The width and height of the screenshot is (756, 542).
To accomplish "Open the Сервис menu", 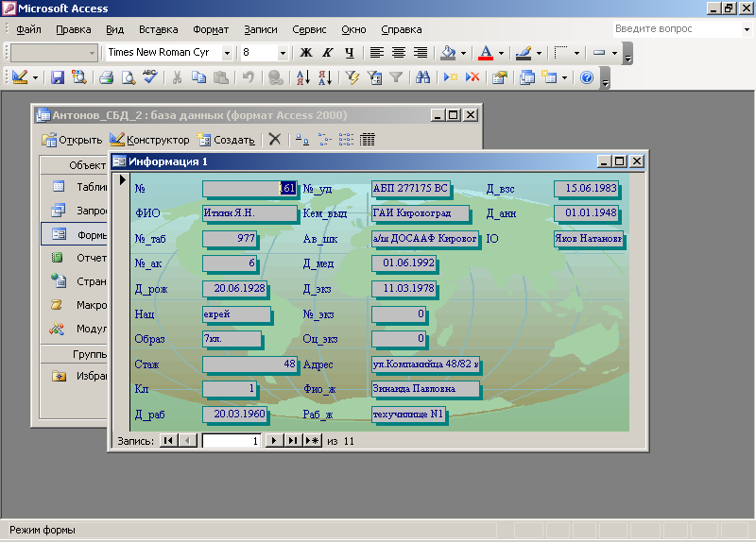I will 309,29.
